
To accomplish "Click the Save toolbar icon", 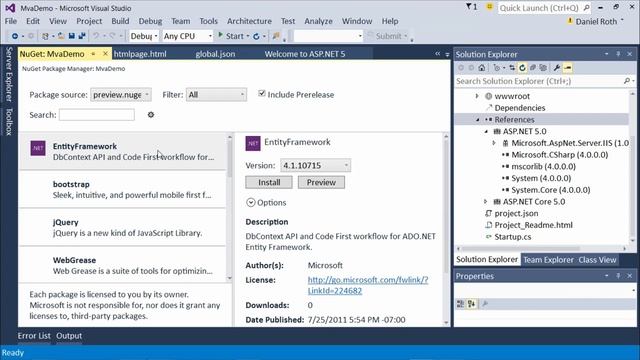I will coord(71,36).
